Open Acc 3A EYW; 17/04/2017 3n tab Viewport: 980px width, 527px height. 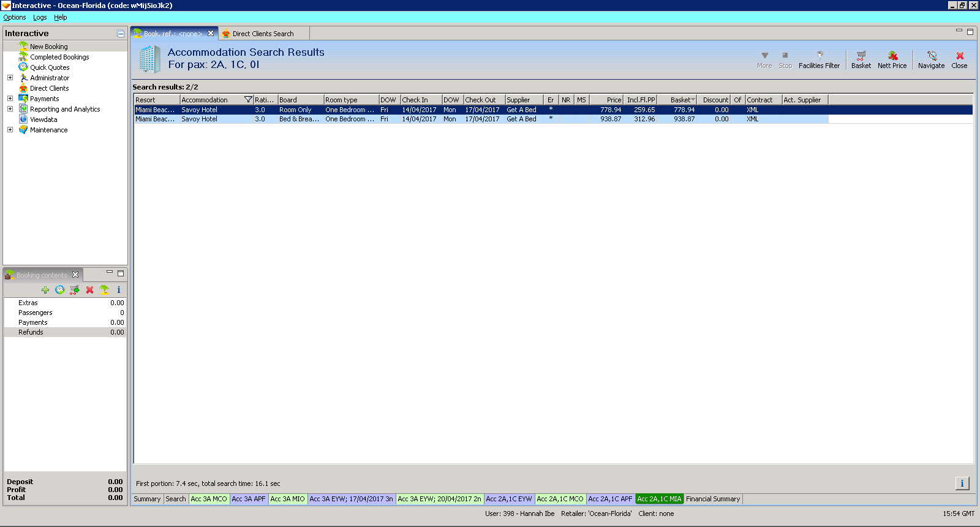click(x=352, y=499)
